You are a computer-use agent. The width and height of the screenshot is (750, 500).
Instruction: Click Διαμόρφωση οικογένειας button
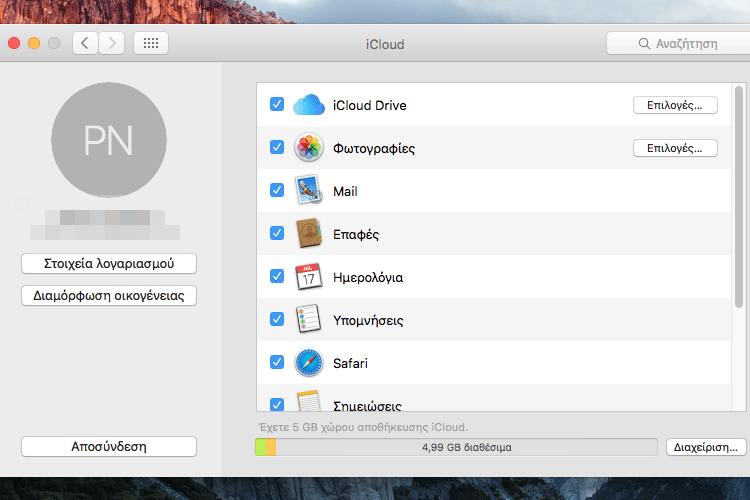pyautogui.click(x=109, y=296)
